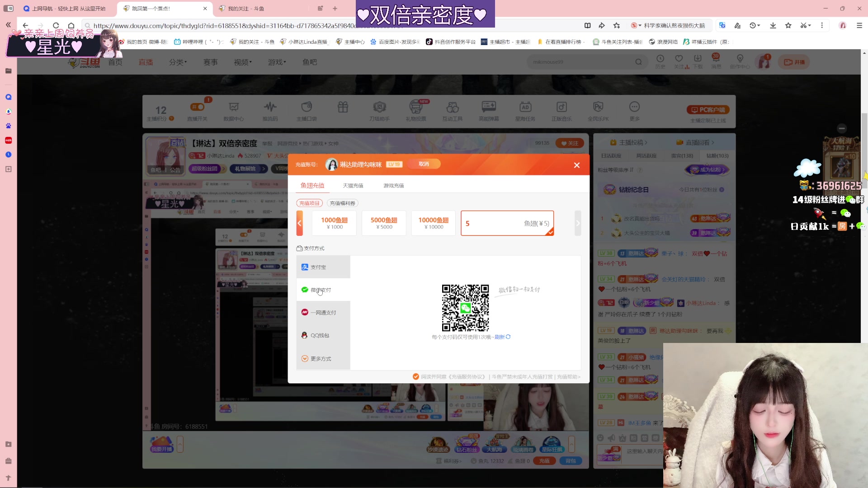Select the 充值福利券 pill
The image size is (868, 488).
pos(343,203)
